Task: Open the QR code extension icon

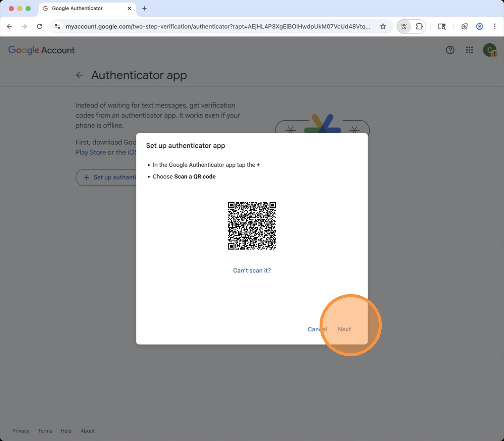Action: (404, 26)
